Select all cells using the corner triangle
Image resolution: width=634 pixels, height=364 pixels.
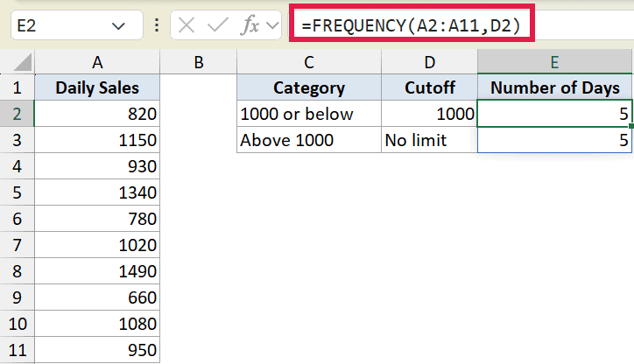18,62
